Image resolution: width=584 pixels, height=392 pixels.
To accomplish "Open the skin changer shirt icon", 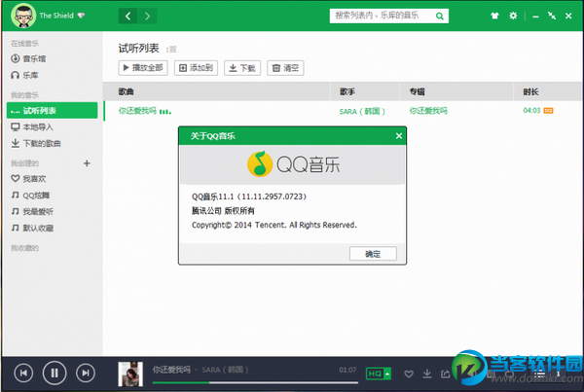I will (x=494, y=16).
